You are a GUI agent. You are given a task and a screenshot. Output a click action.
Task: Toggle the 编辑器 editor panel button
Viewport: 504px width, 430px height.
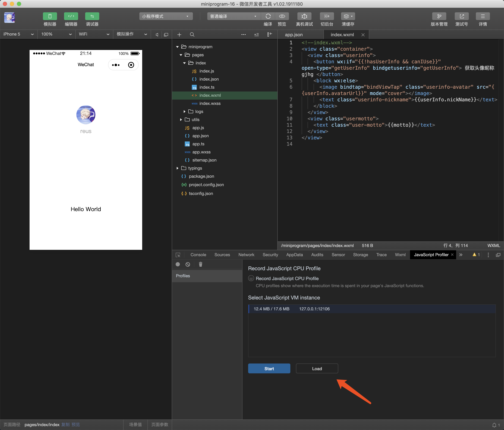(71, 16)
